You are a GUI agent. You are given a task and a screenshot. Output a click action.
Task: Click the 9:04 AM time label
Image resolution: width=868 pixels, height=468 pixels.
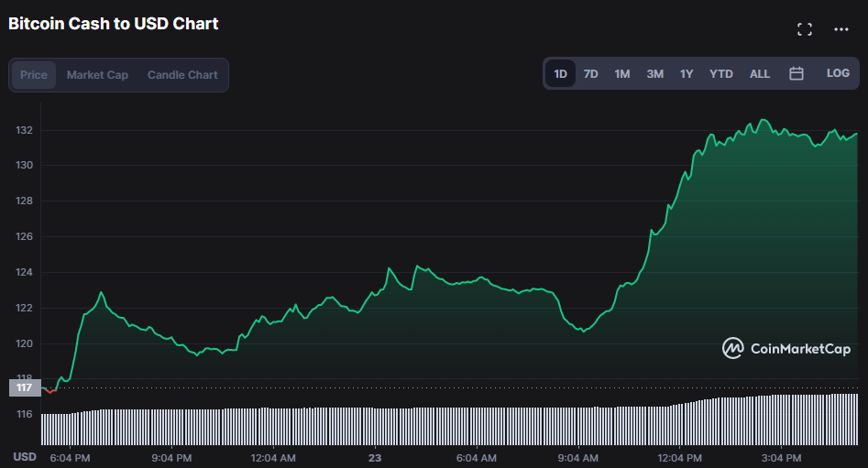pos(578,458)
